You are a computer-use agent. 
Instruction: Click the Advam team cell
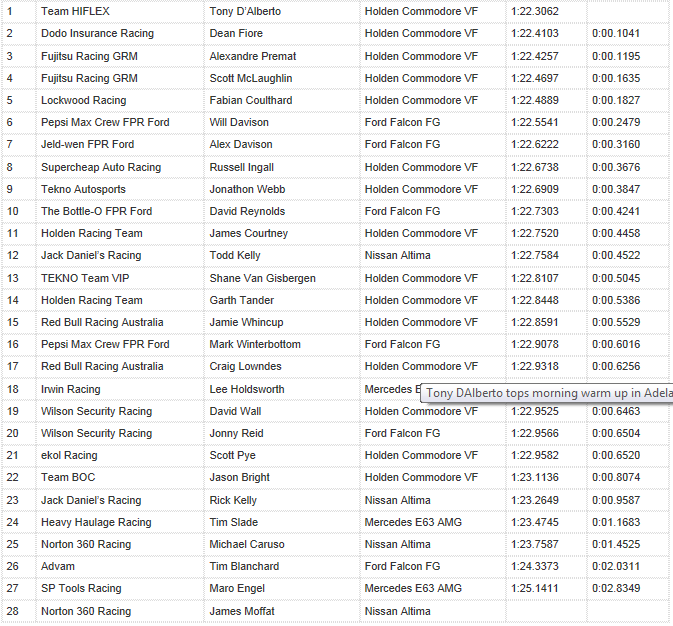click(58, 566)
